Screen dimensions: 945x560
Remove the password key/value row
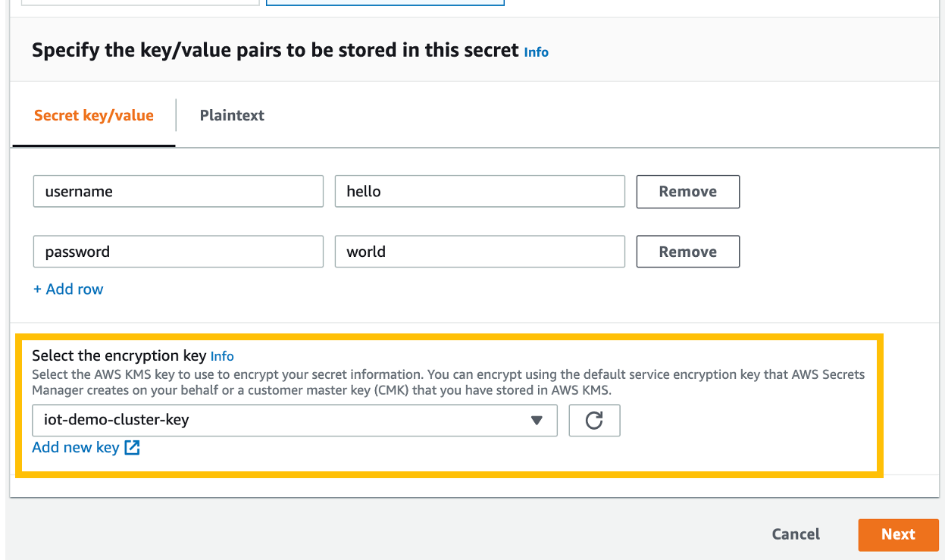[687, 251]
